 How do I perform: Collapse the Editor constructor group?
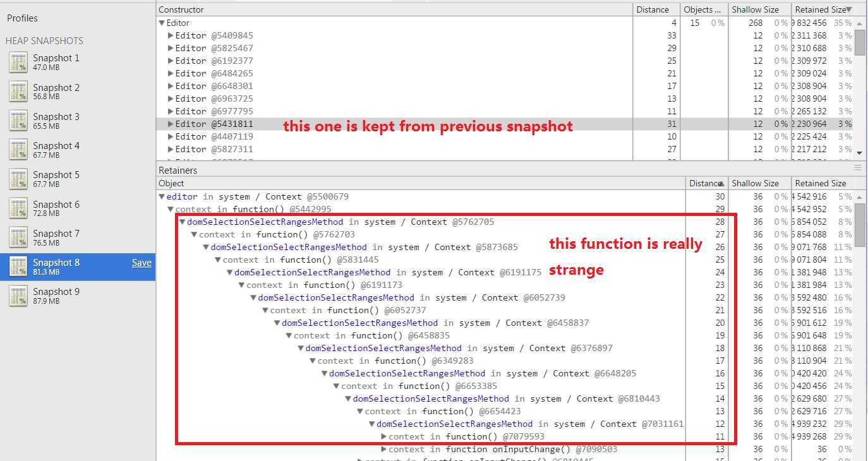point(162,23)
